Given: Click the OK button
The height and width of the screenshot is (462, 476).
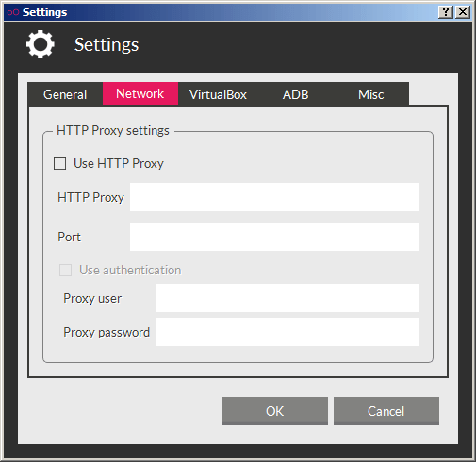Looking at the screenshot, I should tap(275, 411).
